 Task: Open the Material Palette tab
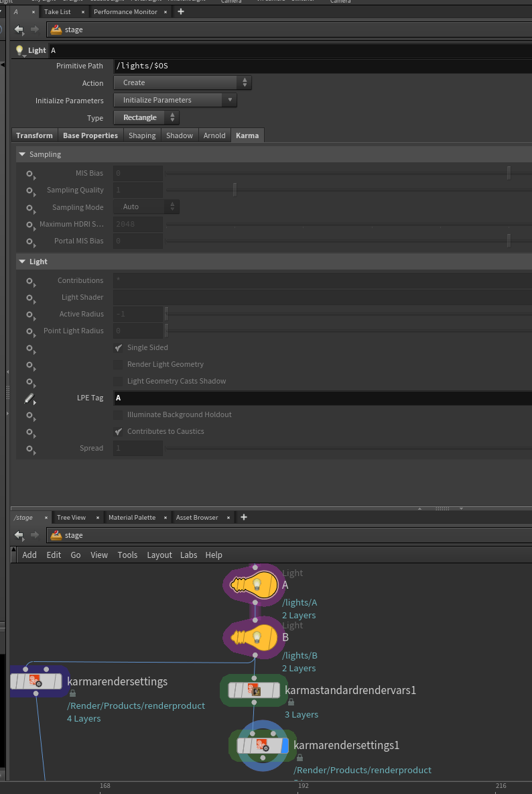[x=132, y=518]
